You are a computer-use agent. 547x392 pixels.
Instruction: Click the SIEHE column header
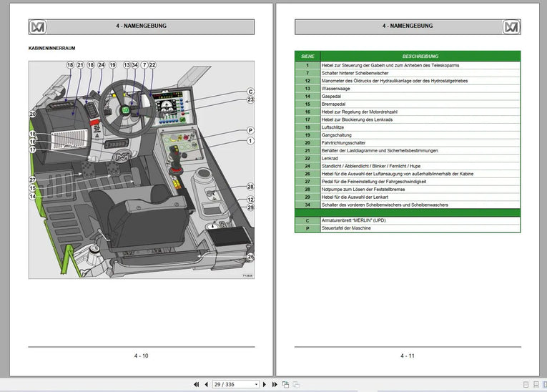tap(307, 57)
